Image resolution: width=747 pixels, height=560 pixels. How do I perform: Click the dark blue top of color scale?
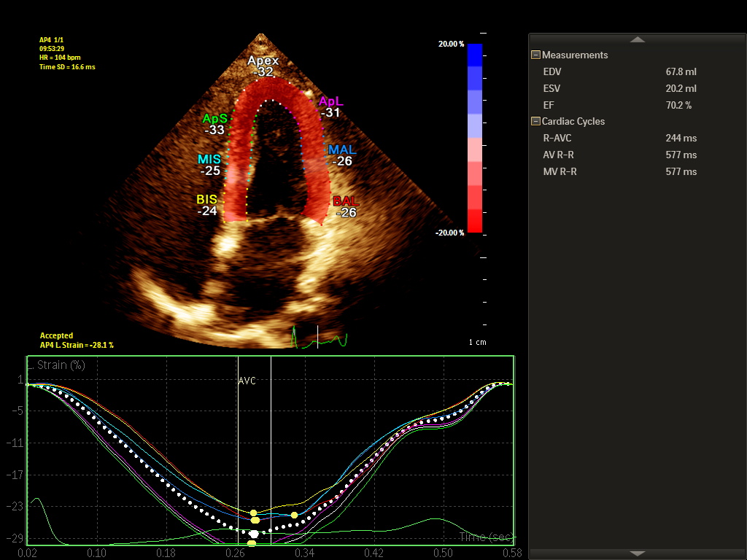pos(474,55)
